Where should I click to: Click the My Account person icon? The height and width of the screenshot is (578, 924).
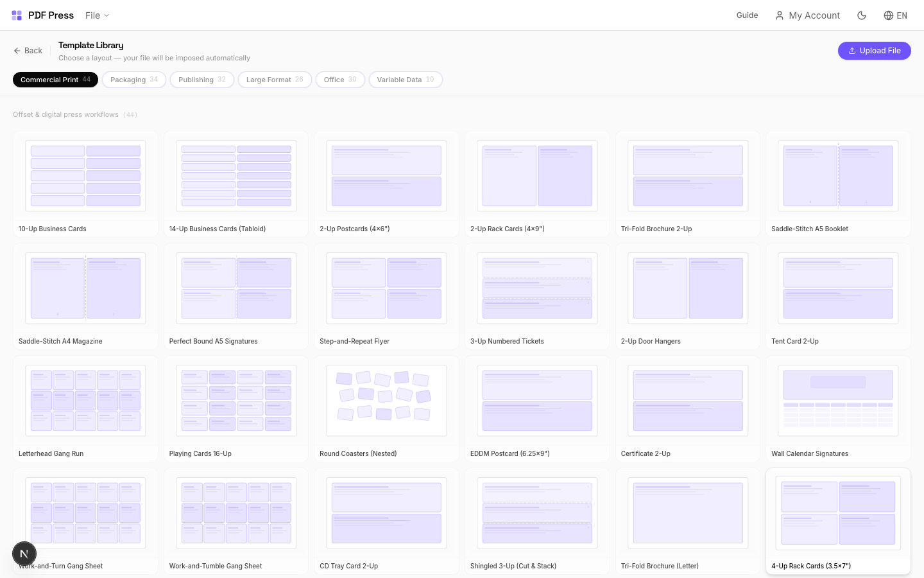pyautogui.click(x=780, y=15)
